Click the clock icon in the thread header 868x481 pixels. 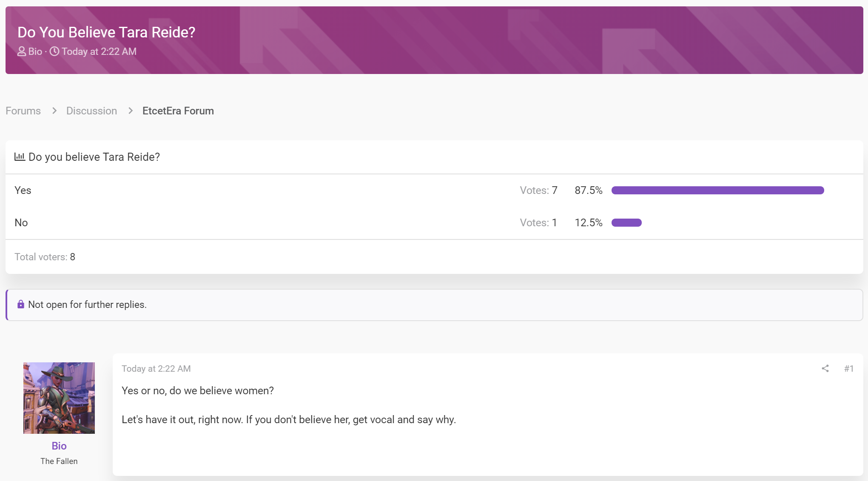[x=54, y=51]
